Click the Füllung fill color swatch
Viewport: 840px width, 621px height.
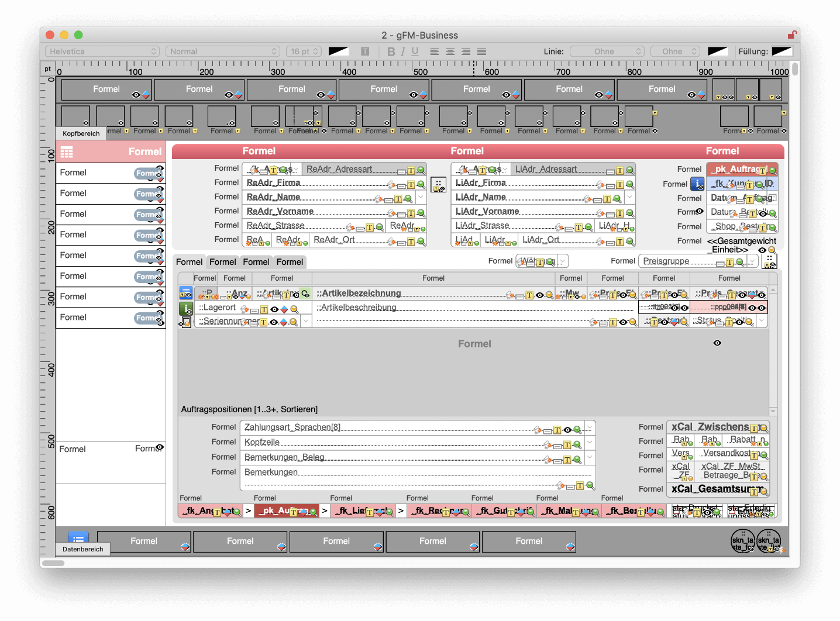(782, 51)
